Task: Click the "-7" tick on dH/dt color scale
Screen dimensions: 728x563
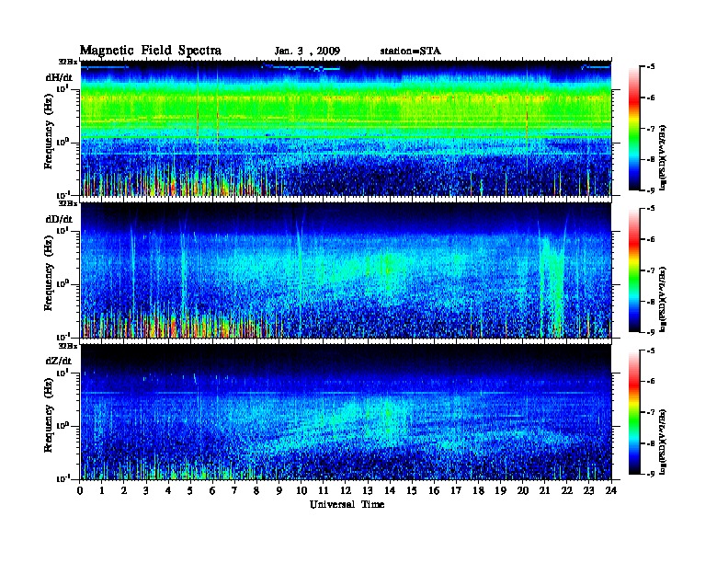Action: click(652, 129)
